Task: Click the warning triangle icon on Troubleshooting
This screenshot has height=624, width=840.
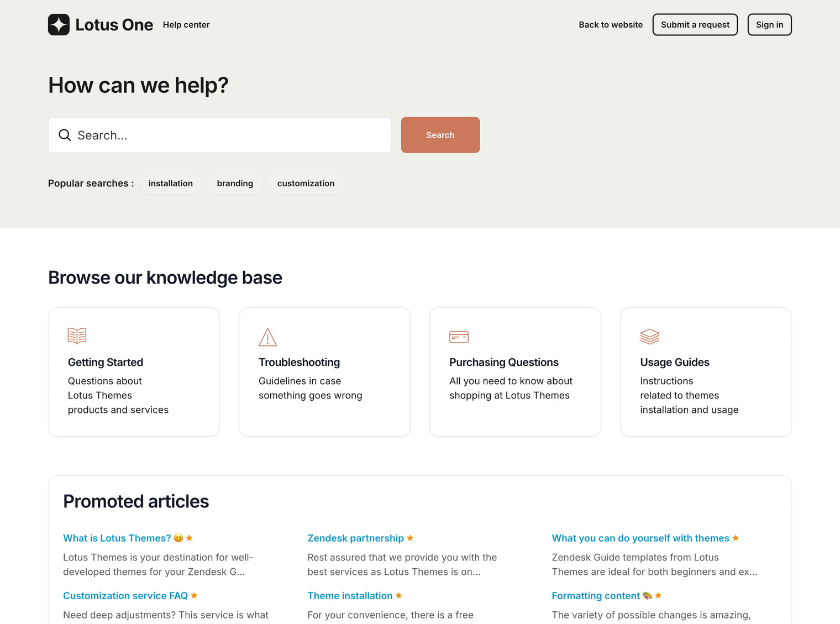Action: pos(267,337)
